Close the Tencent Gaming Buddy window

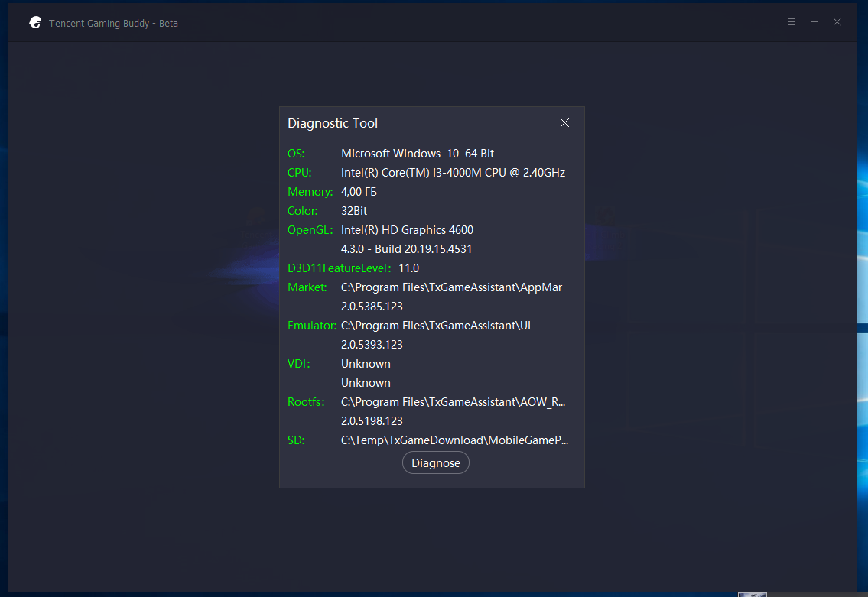click(x=837, y=22)
